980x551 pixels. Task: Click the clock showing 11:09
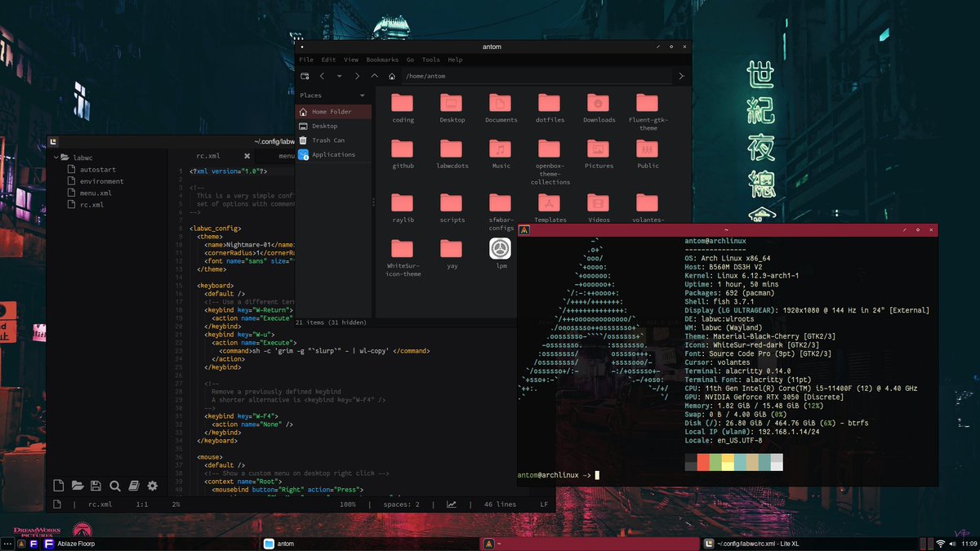click(969, 544)
